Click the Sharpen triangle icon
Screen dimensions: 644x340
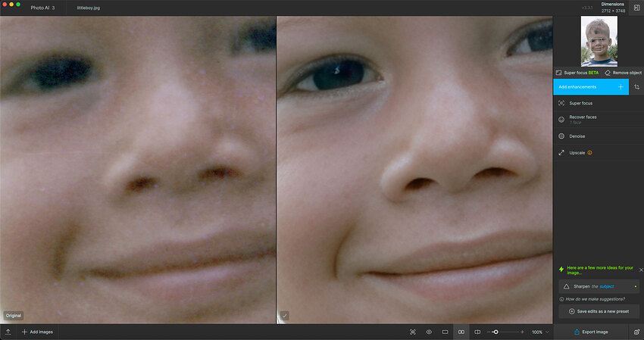(x=567, y=286)
